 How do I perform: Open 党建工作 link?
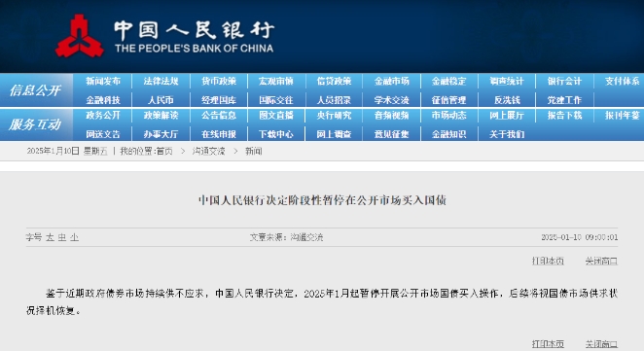point(564,100)
